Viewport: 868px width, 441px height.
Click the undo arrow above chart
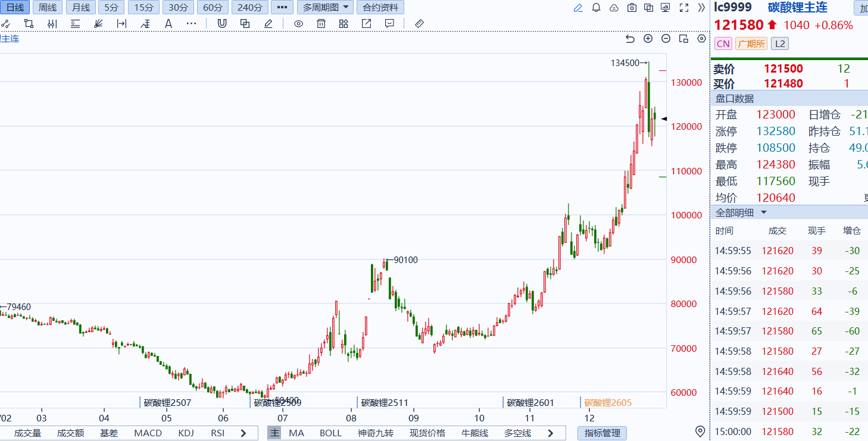tap(630, 39)
